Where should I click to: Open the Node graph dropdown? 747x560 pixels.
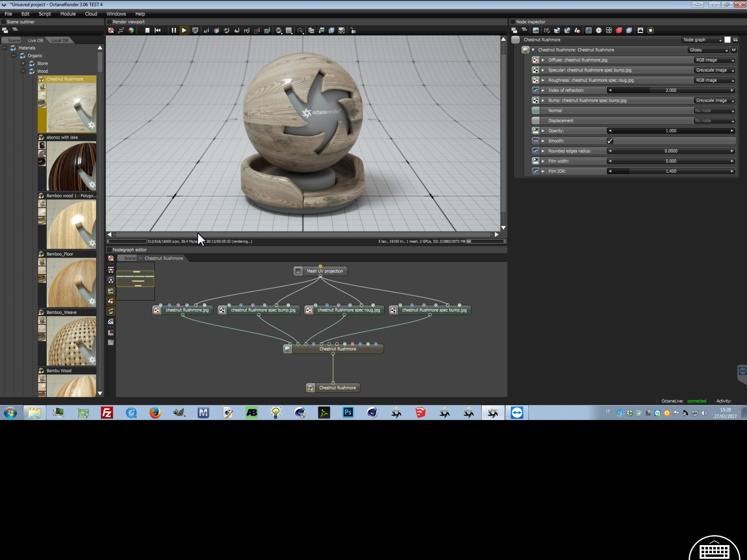point(702,40)
